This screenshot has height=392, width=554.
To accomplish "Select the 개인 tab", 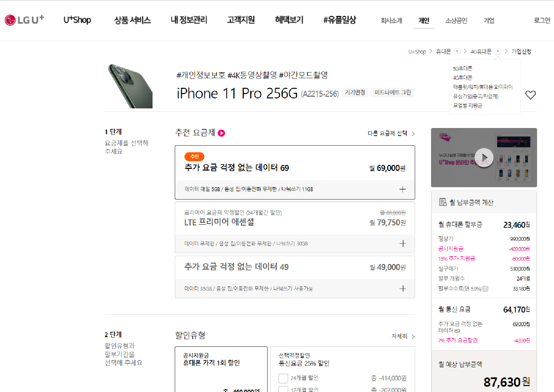I will pos(424,21).
